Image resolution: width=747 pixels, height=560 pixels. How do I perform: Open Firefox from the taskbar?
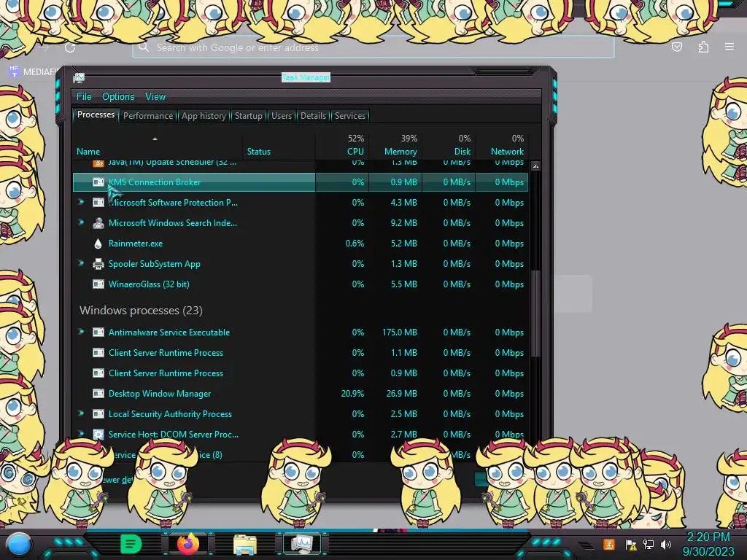[188, 544]
